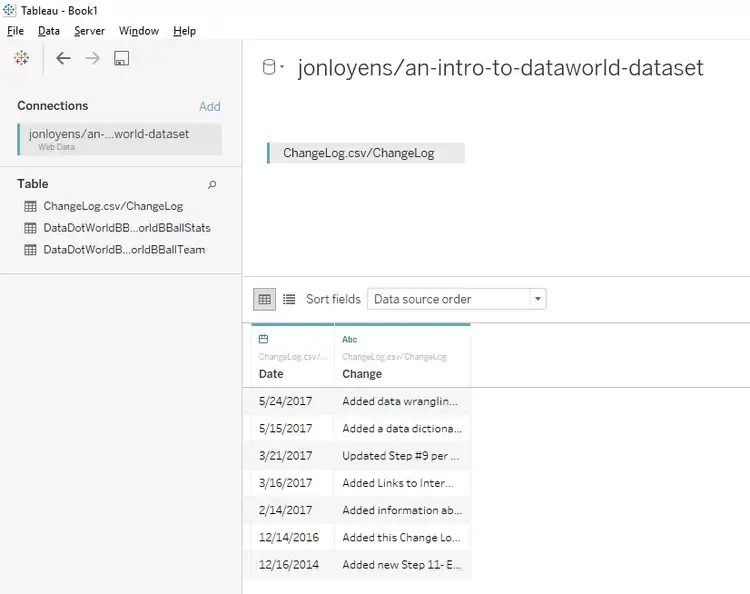Click the save disk icon
750x594 pixels.
[x=121, y=58]
